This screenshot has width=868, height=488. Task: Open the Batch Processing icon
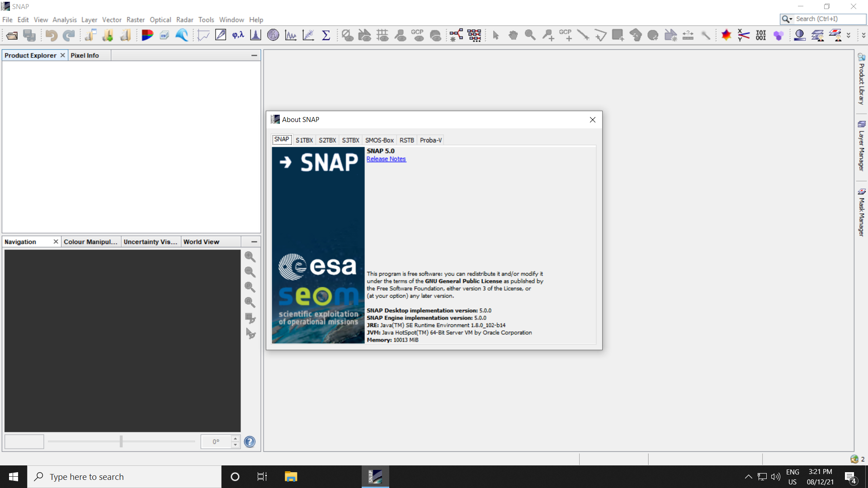474,35
